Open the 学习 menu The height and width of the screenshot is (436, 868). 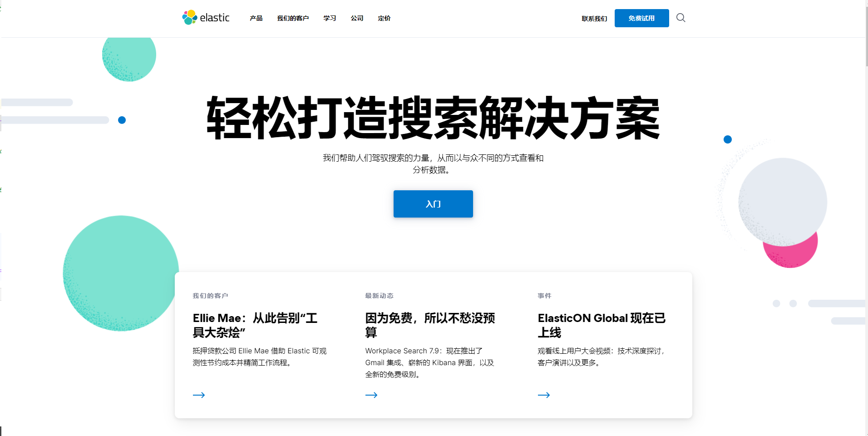click(x=329, y=18)
